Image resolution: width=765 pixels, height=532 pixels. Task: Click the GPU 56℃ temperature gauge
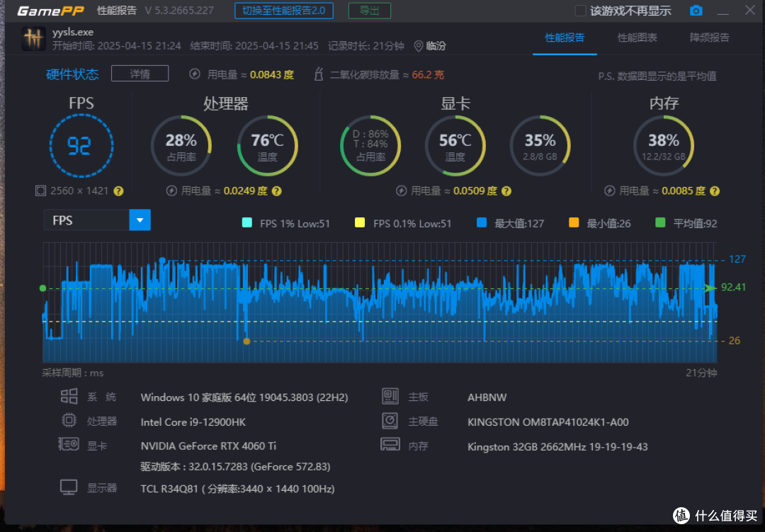coord(455,145)
